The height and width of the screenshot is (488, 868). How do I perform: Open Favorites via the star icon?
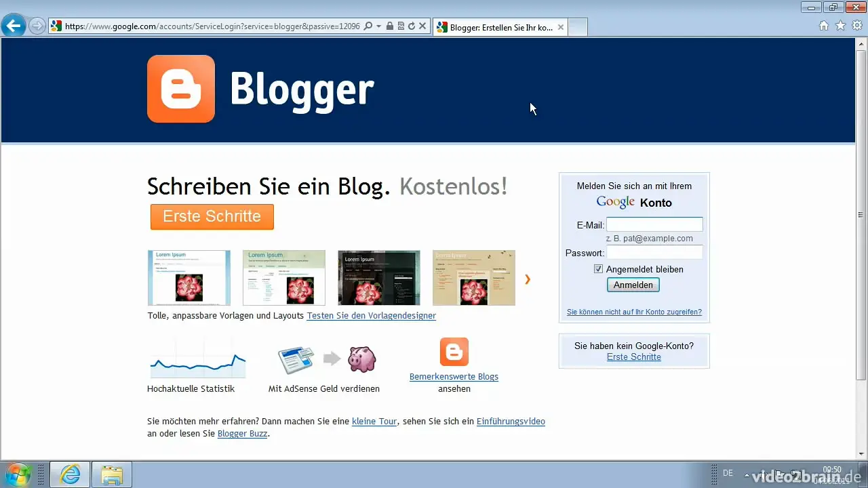(840, 26)
